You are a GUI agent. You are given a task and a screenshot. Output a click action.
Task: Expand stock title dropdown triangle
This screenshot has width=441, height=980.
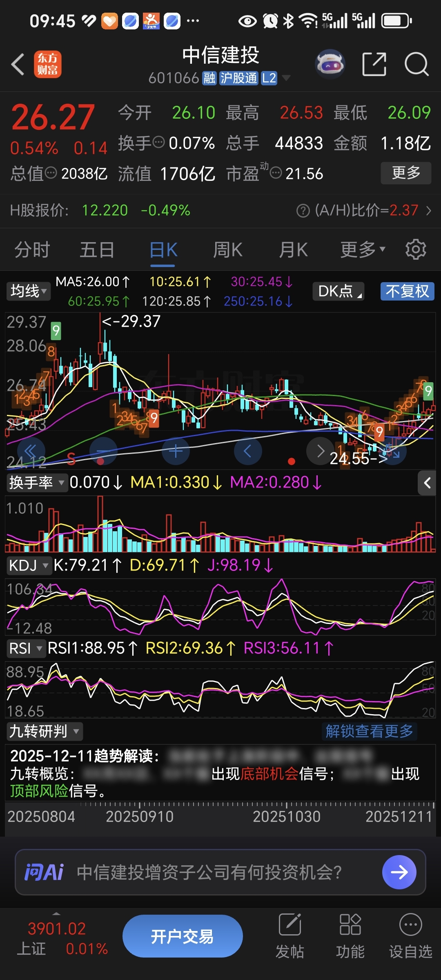[286, 78]
